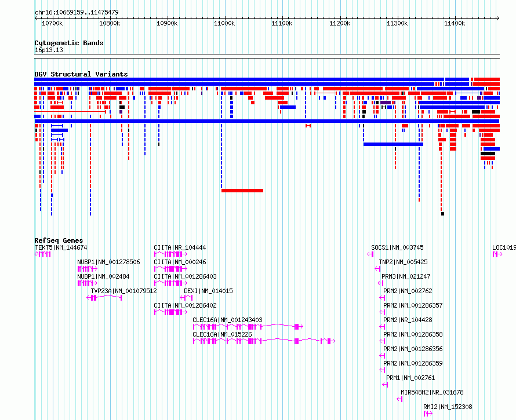Click the 11200k ruler tick label
This screenshot has width=516, height=420.
pos(340,23)
